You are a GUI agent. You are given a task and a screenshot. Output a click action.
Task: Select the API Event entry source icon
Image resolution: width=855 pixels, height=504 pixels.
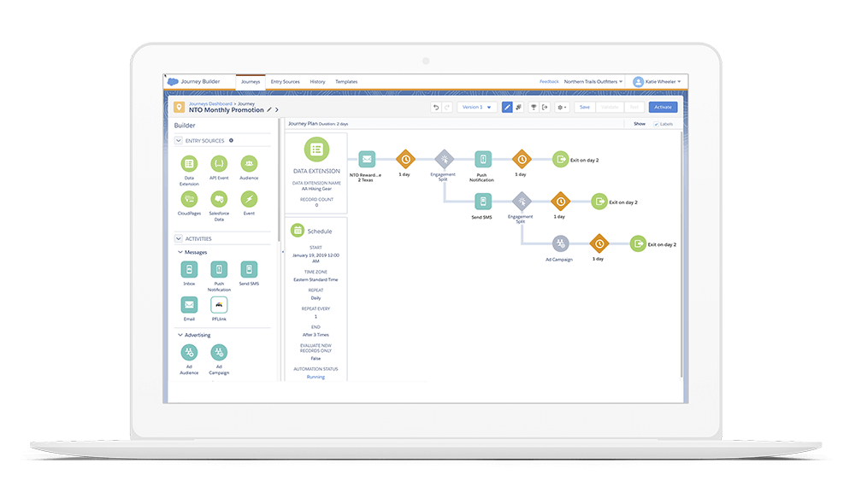click(x=219, y=164)
